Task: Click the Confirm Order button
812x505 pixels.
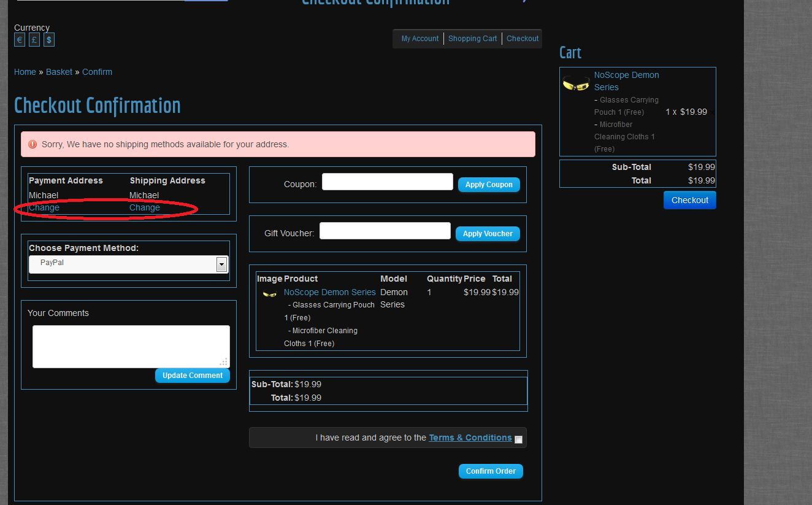Action: pos(491,471)
